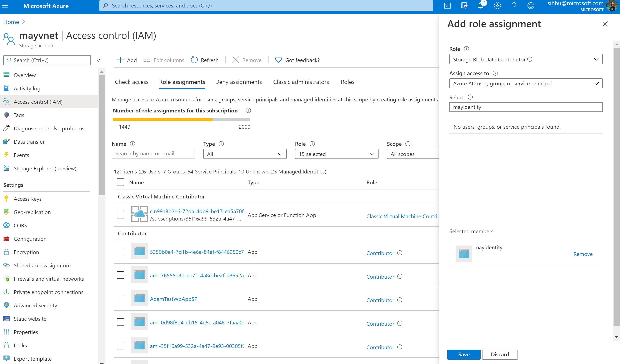This screenshot has width=620, height=364.
Task: Click Save in Add role assignment panel
Action: 464,354
